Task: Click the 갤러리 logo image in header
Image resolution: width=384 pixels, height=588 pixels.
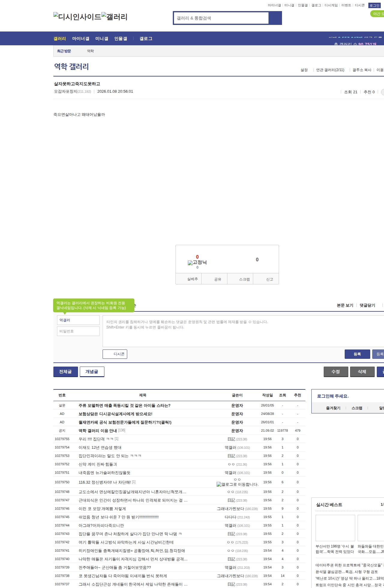Action: (114, 17)
